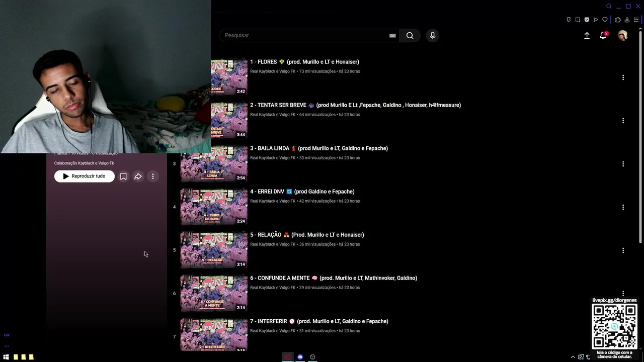Viewport: 644px width, 362px height.
Task: Click the magnifier search button beside Pesquisar
Action: [x=410, y=35]
